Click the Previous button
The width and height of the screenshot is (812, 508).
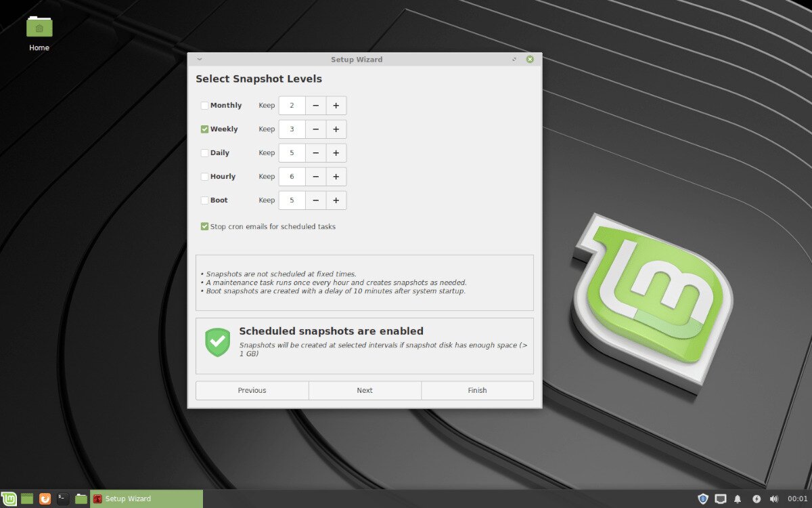click(x=251, y=390)
